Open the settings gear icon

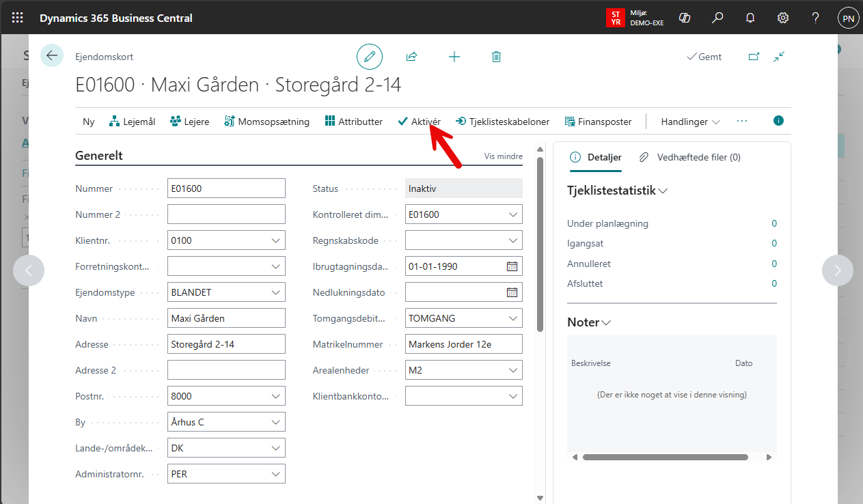783,18
